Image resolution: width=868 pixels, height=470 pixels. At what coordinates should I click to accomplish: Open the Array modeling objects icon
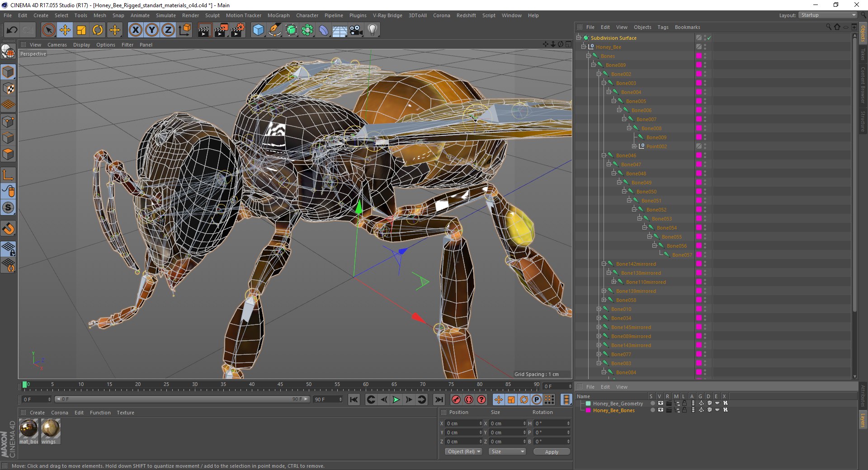click(307, 30)
